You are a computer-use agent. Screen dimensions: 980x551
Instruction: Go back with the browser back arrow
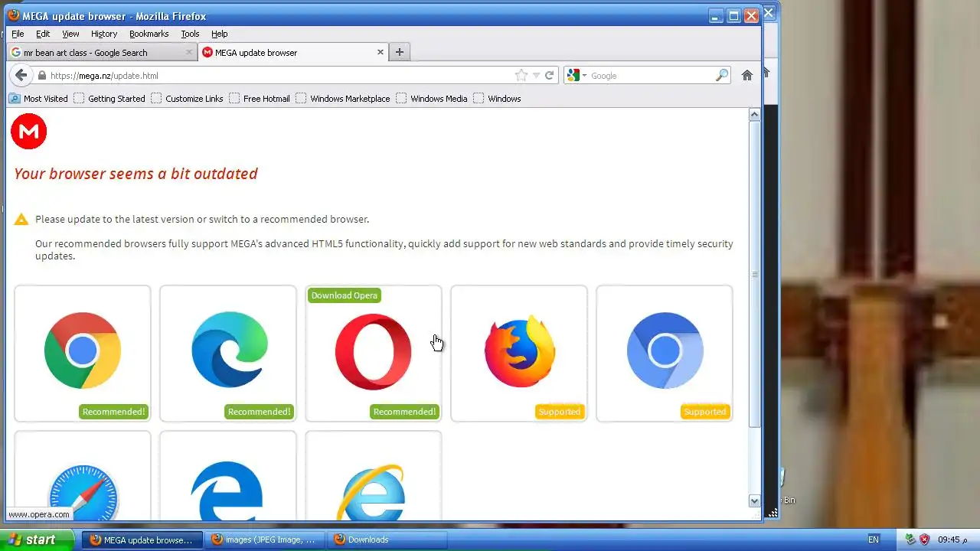tap(21, 75)
